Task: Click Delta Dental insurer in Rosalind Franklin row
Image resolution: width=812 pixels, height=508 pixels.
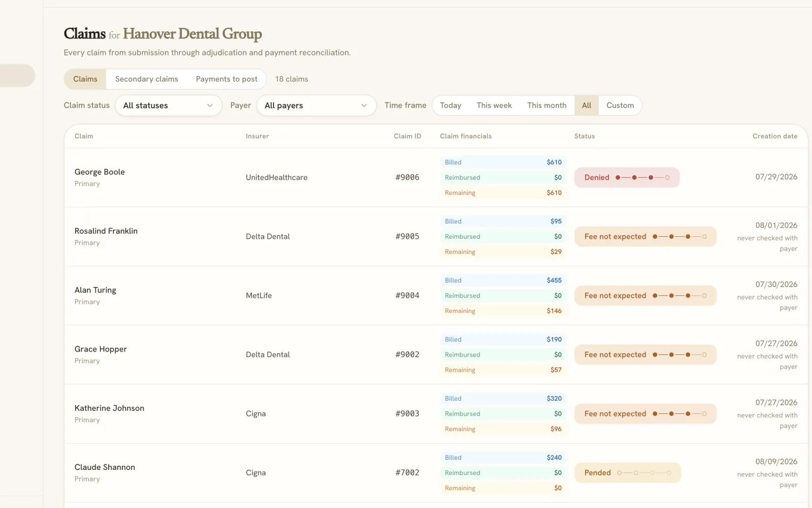Action: click(x=267, y=237)
